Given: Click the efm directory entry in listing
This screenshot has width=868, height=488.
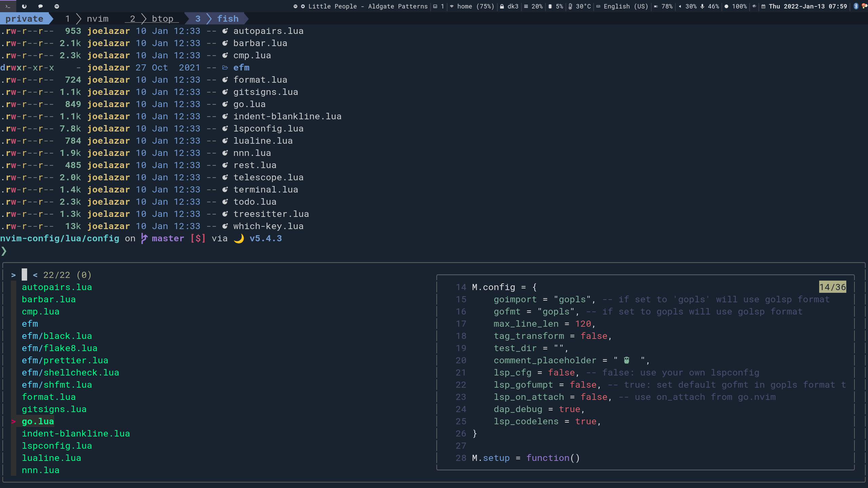Looking at the screenshot, I should coord(241,67).
